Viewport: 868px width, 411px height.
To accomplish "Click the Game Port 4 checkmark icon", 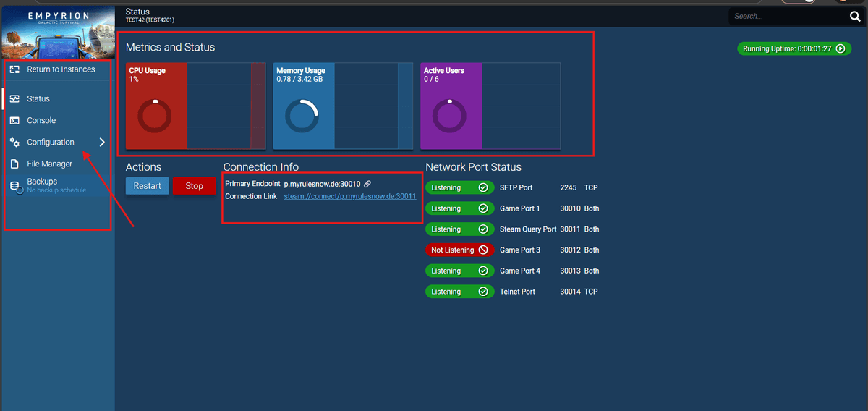I will (483, 271).
